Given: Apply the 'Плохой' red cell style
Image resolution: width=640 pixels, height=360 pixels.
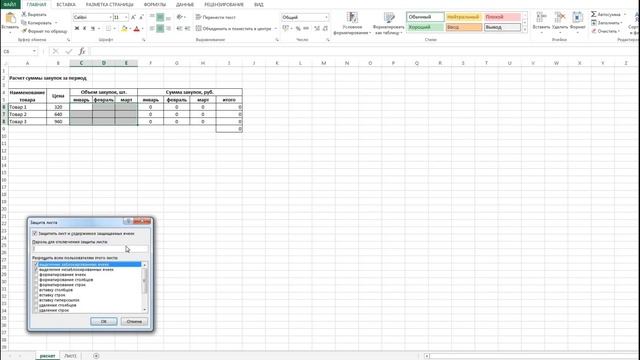Looking at the screenshot, I should tap(502, 17).
